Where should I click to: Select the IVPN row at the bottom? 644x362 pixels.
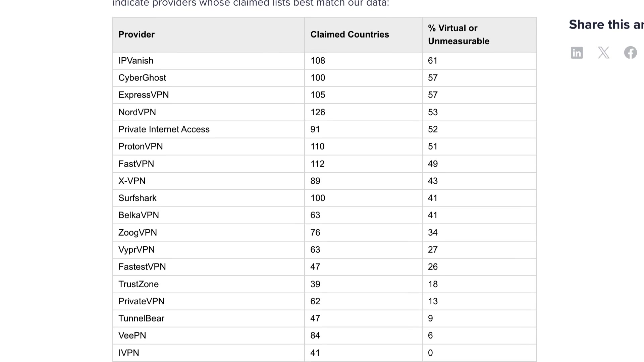128,353
